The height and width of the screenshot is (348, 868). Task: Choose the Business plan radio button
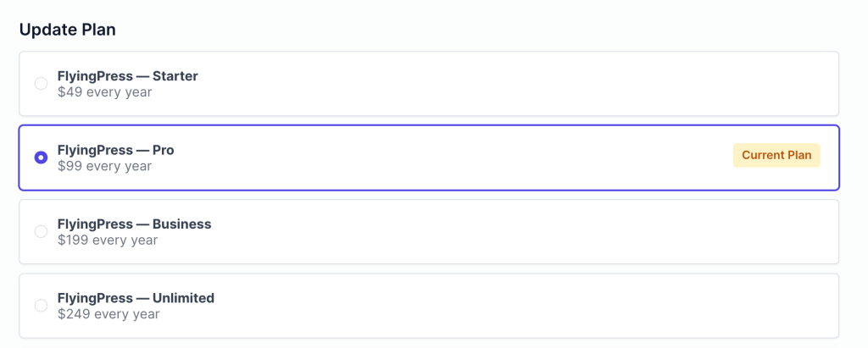point(41,231)
